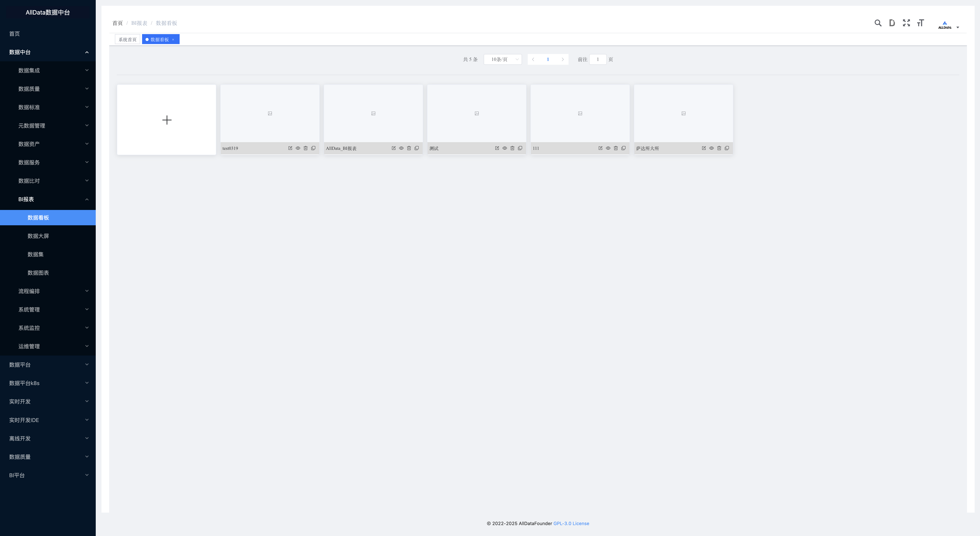Screen dimensions: 980x536
Task: Copy the AllData_BI报表 dashboard
Action: coord(417,148)
